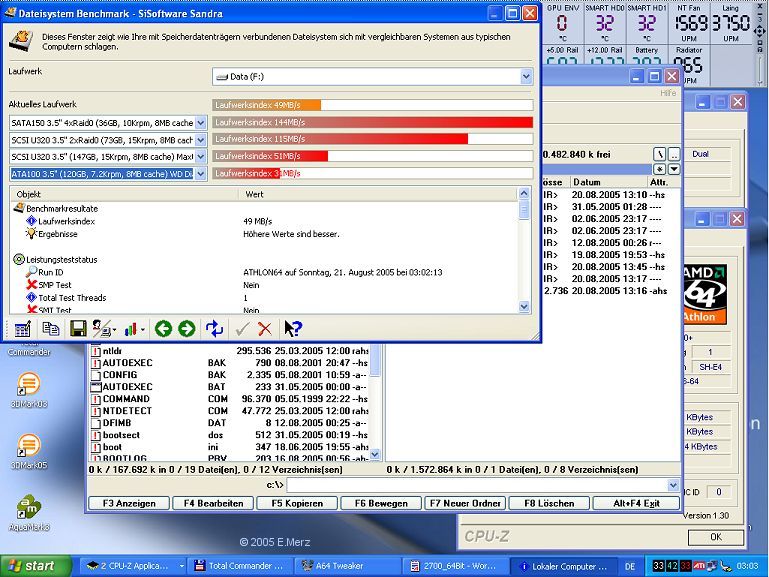Viewport: 769px width, 577px height.
Task: Click the copy results icon in Sandra toolbar
Action: click(x=51, y=329)
